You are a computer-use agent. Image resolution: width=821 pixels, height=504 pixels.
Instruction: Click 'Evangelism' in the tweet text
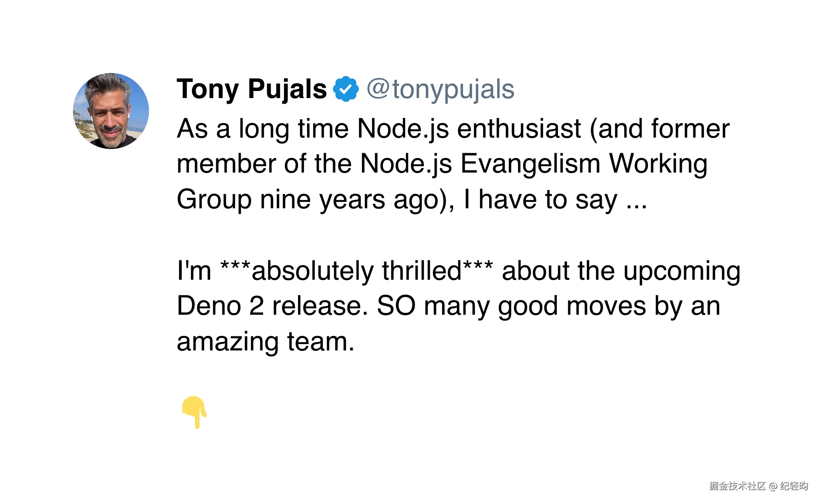530,164
